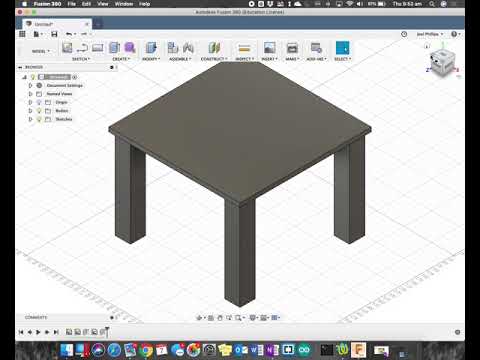Image resolution: width=480 pixels, height=360 pixels.
Task: Click the Save icon
Action: click(54, 34)
